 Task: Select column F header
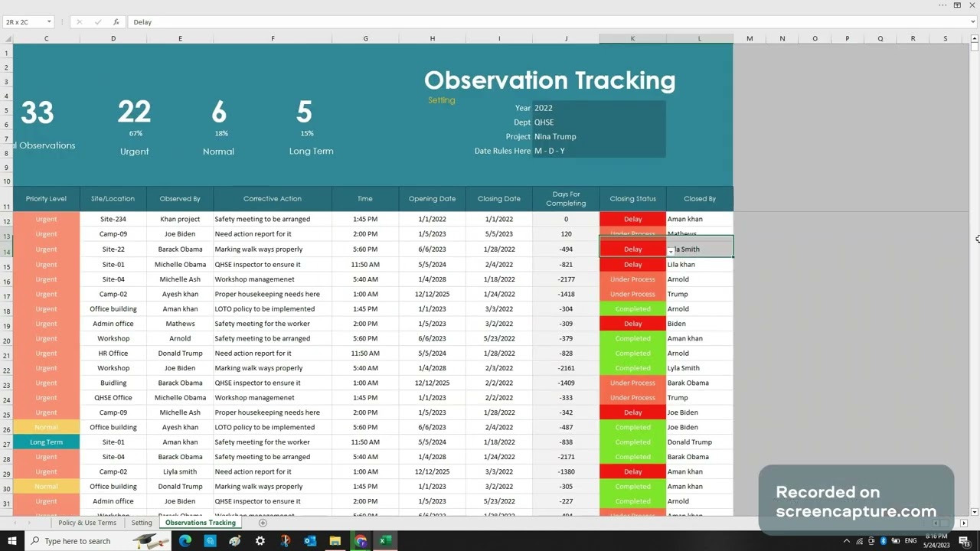pos(273,38)
